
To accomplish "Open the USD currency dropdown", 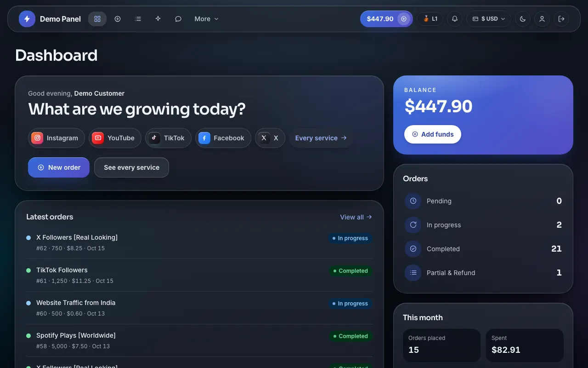I will [489, 19].
